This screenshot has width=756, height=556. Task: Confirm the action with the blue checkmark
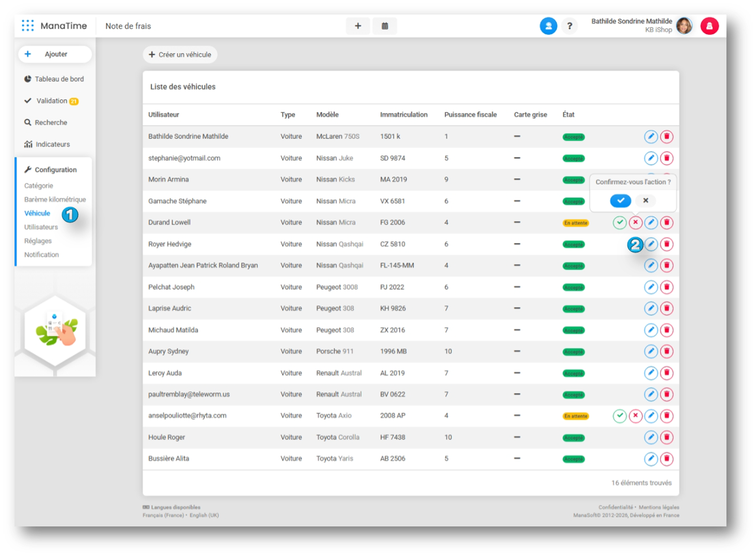[x=620, y=201]
